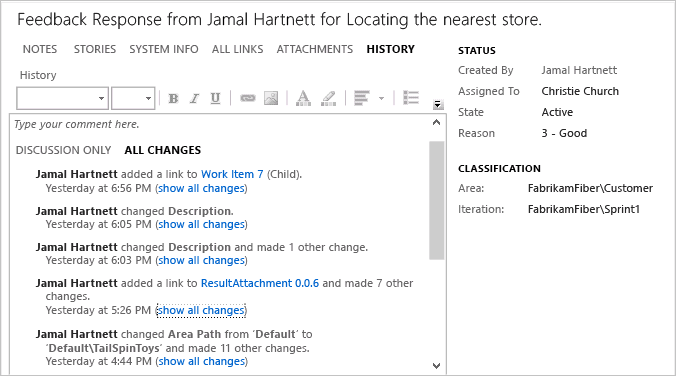Image resolution: width=676 pixels, height=376 pixels.
Task: Open the ALL LINKS tab
Action: click(x=238, y=49)
